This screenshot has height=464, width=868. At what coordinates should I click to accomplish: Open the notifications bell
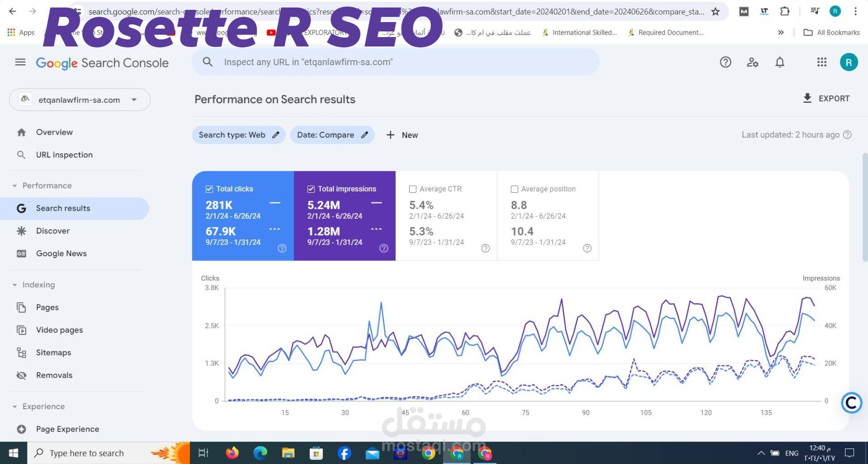[780, 62]
